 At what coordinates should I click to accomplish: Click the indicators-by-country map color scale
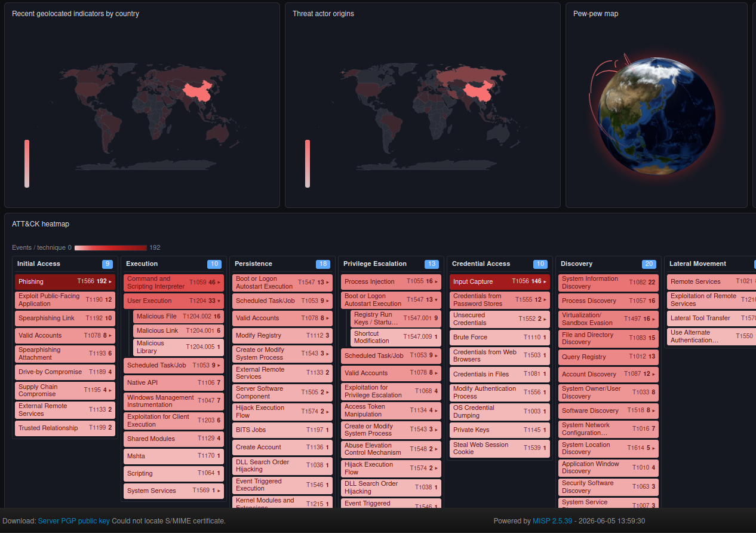pos(27,164)
